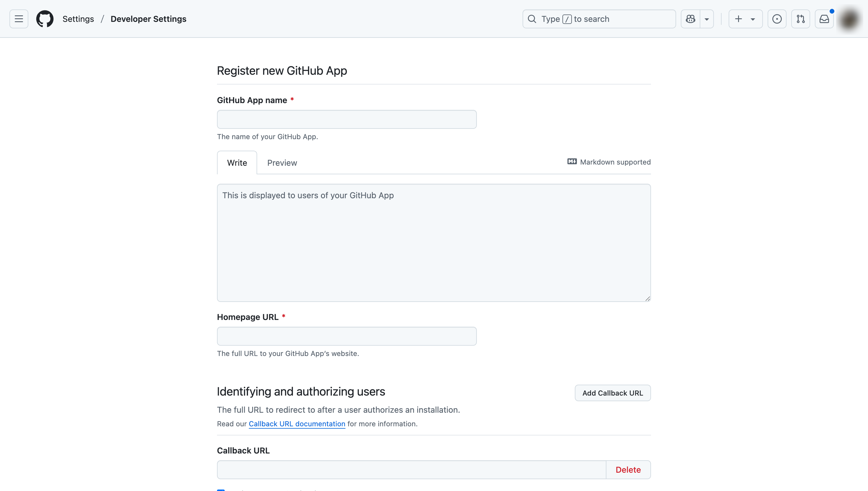The width and height of the screenshot is (868, 491).
Task: Open the Issues icon in header
Action: coord(777,19)
